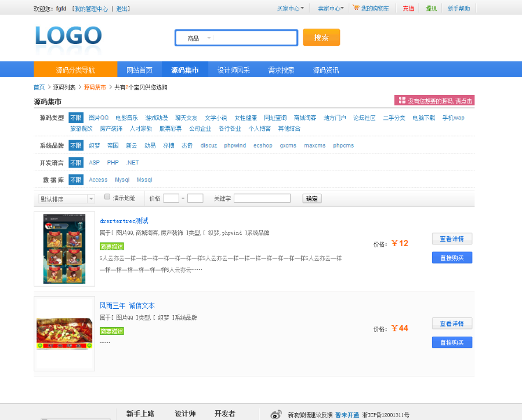Click in the main search text field
Screen dimensions: 522x420
click(x=255, y=38)
